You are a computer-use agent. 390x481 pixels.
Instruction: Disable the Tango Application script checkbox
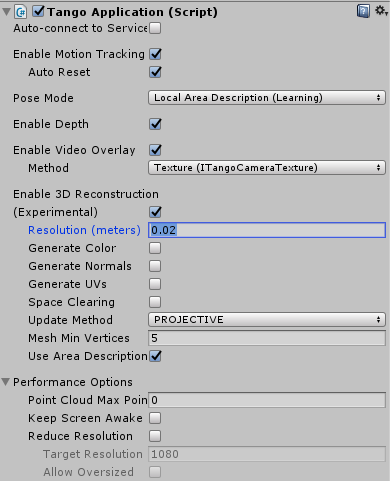point(38,11)
